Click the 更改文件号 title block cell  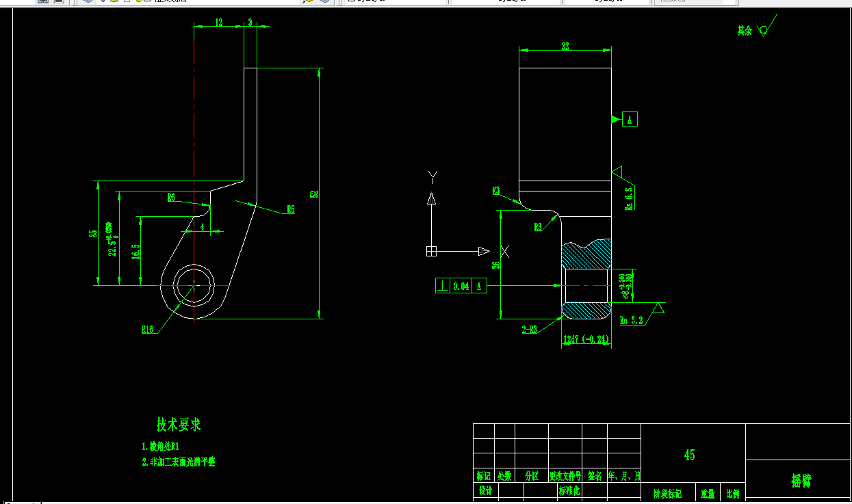(565, 476)
